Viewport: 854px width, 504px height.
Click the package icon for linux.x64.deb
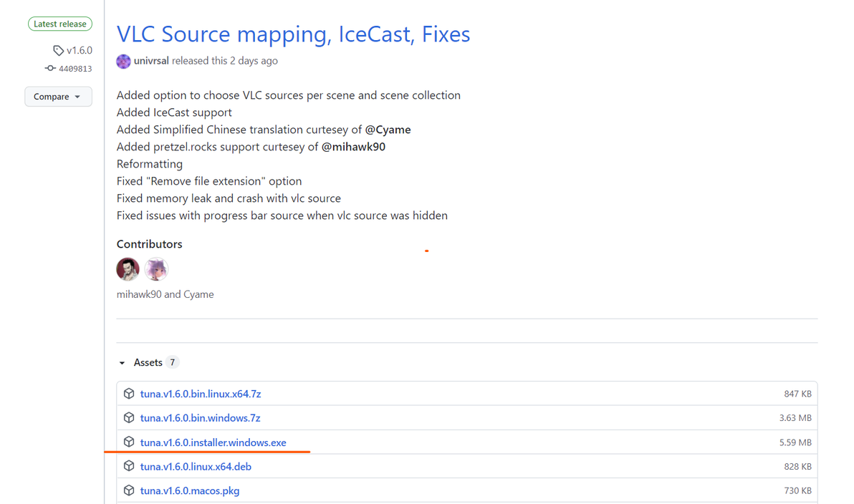click(129, 467)
